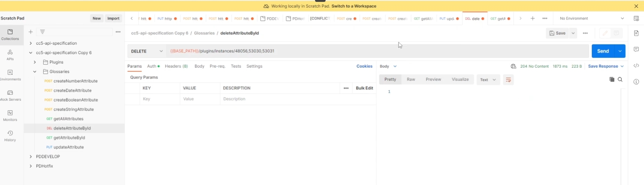644x185 pixels.
Task: Open Mock Servers in sidebar
Action: (x=10, y=96)
